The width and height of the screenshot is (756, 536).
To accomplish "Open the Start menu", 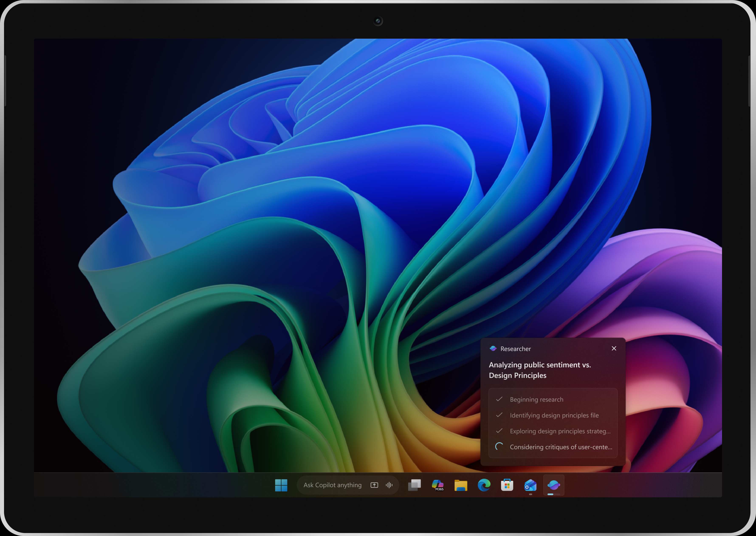I will point(281,485).
